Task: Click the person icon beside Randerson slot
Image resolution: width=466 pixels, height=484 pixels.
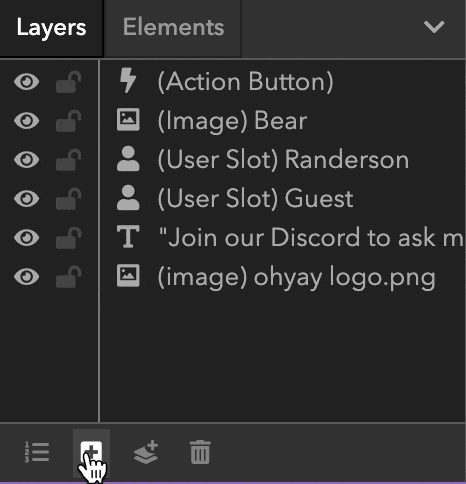Action: tap(128, 159)
